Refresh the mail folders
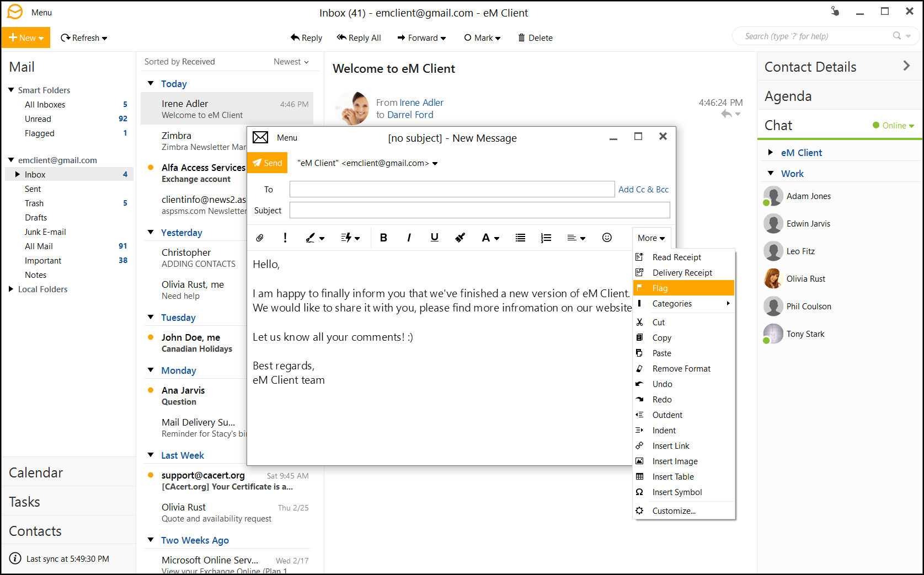The width and height of the screenshot is (924, 575). click(x=84, y=37)
